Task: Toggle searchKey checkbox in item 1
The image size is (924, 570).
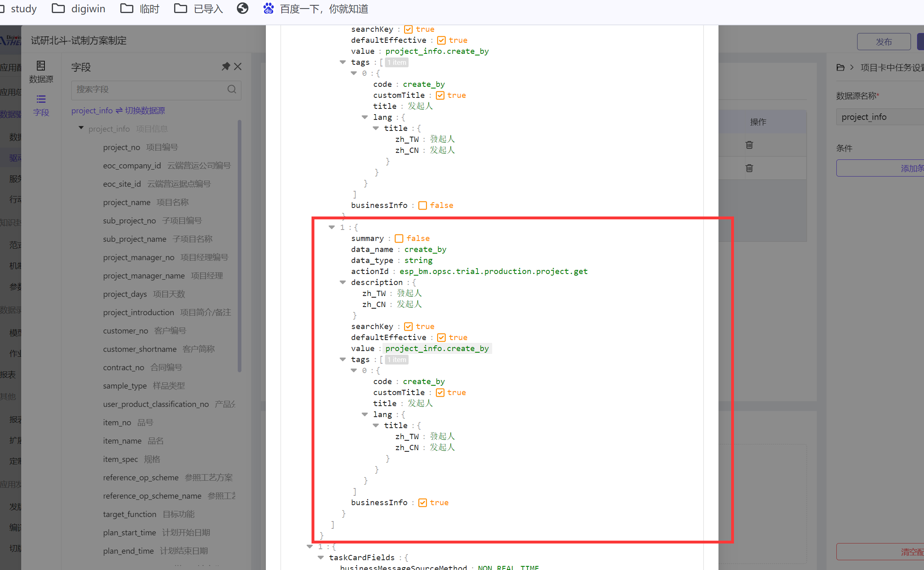Action: 408,327
